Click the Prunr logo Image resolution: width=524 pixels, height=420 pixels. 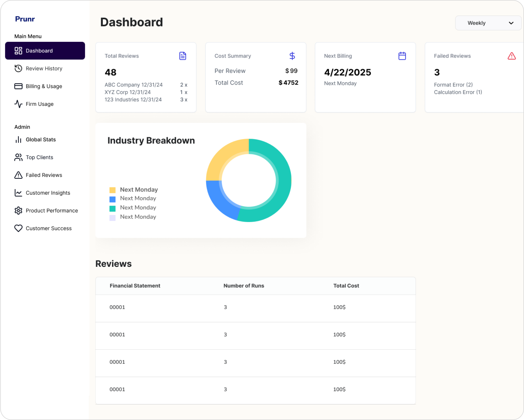pyautogui.click(x=25, y=19)
